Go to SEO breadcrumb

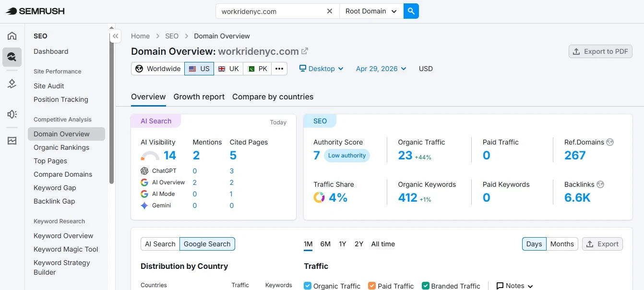(172, 36)
